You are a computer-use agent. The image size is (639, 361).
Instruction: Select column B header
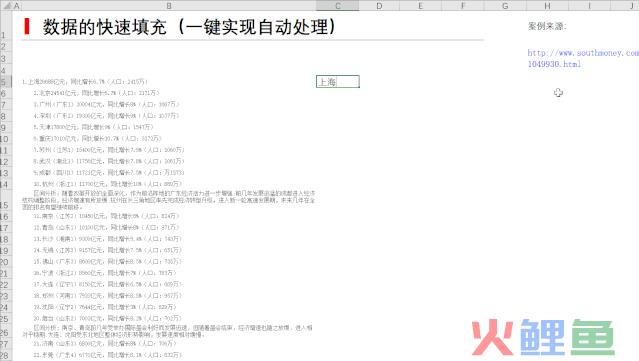[169, 6]
